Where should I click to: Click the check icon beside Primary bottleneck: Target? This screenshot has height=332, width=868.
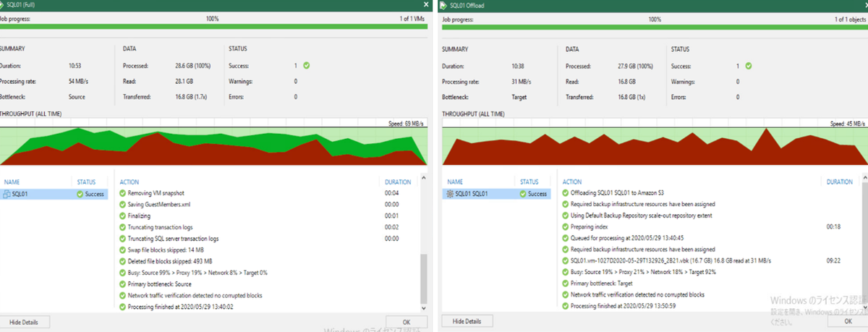tap(565, 284)
